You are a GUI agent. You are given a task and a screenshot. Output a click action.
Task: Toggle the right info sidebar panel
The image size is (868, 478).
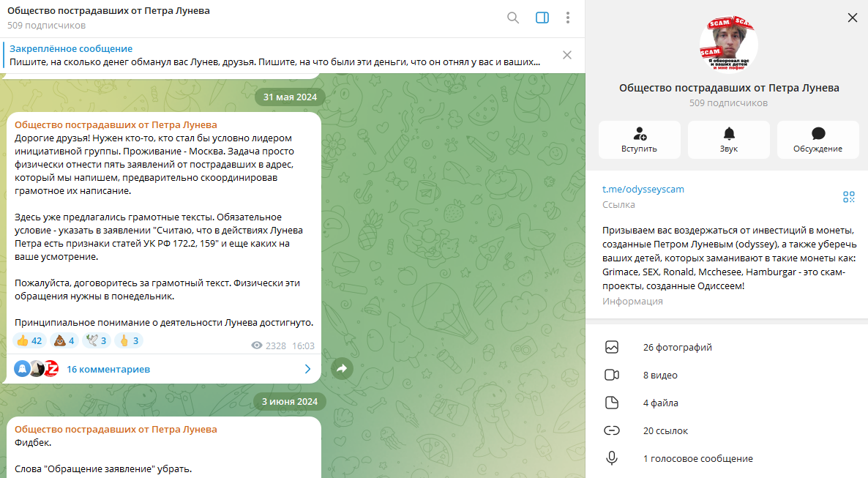click(542, 18)
